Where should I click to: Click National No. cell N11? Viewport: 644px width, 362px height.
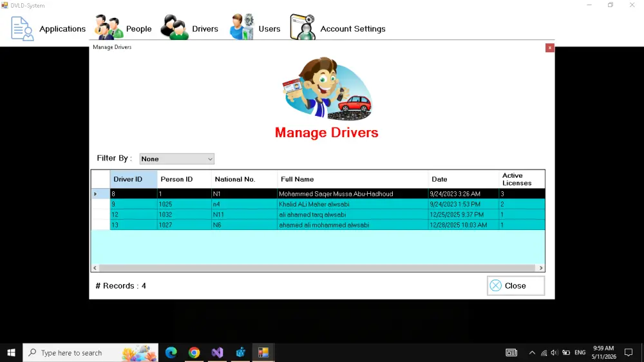(244, 214)
